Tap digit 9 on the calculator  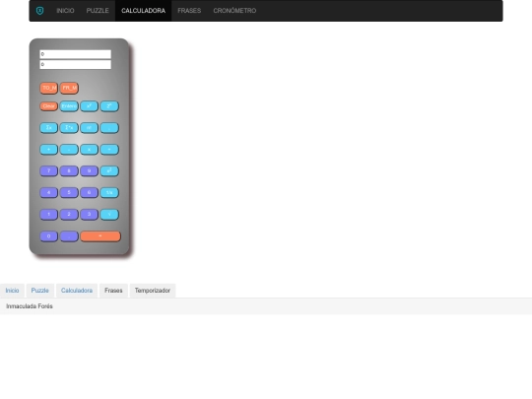pos(90,171)
